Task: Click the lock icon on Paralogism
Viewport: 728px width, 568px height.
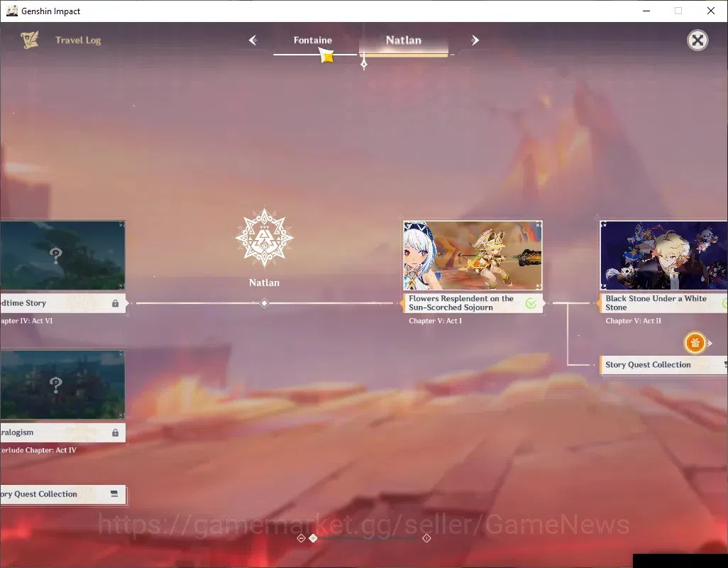Action: click(x=115, y=433)
